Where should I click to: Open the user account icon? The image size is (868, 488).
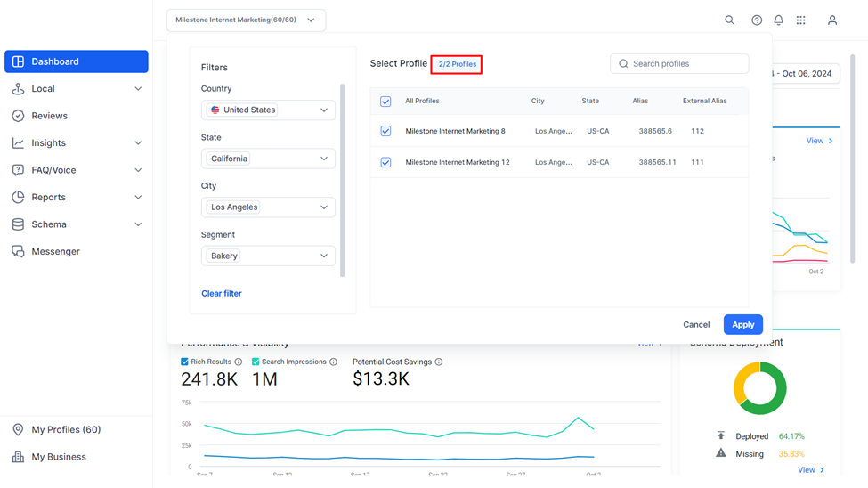pyautogui.click(x=832, y=20)
